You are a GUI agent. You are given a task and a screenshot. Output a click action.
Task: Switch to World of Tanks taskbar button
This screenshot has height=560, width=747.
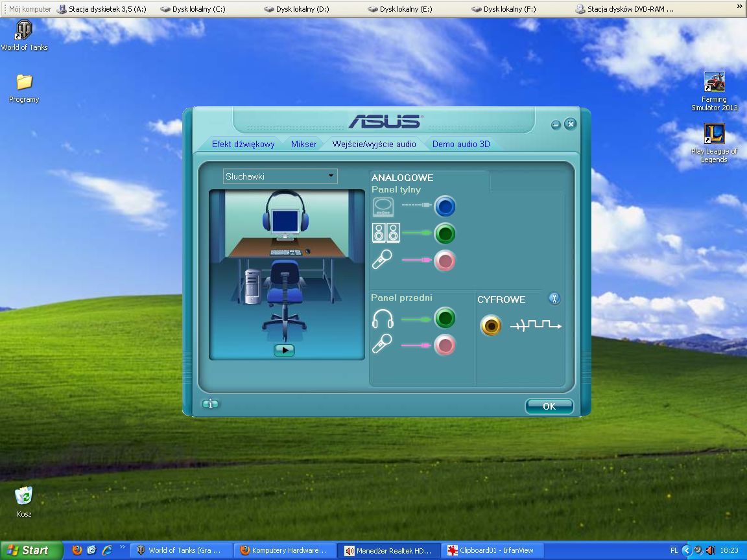pyautogui.click(x=181, y=550)
